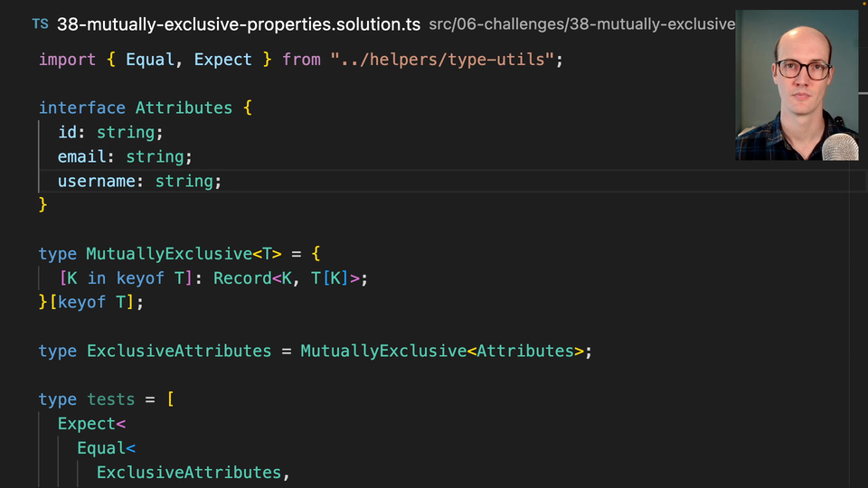Click the id property in the interface
Viewport: 868px width, 488px height.
click(67, 132)
